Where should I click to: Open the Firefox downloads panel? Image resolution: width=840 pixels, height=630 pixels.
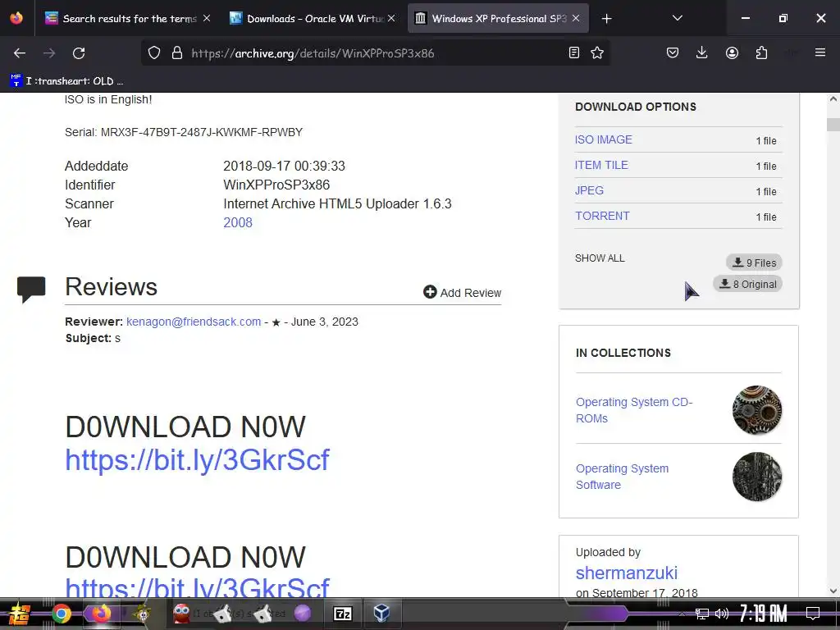[x=702, y=52]
